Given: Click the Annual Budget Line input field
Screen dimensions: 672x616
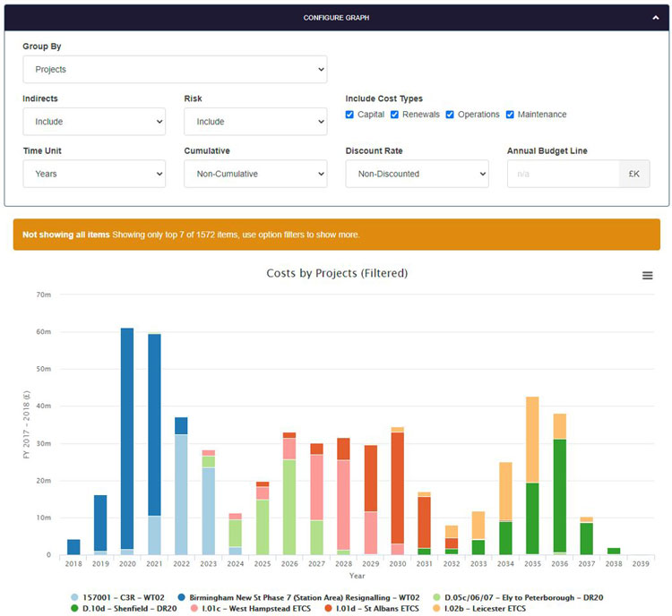Looking at the screenshot, I should [x=564, y=174].
